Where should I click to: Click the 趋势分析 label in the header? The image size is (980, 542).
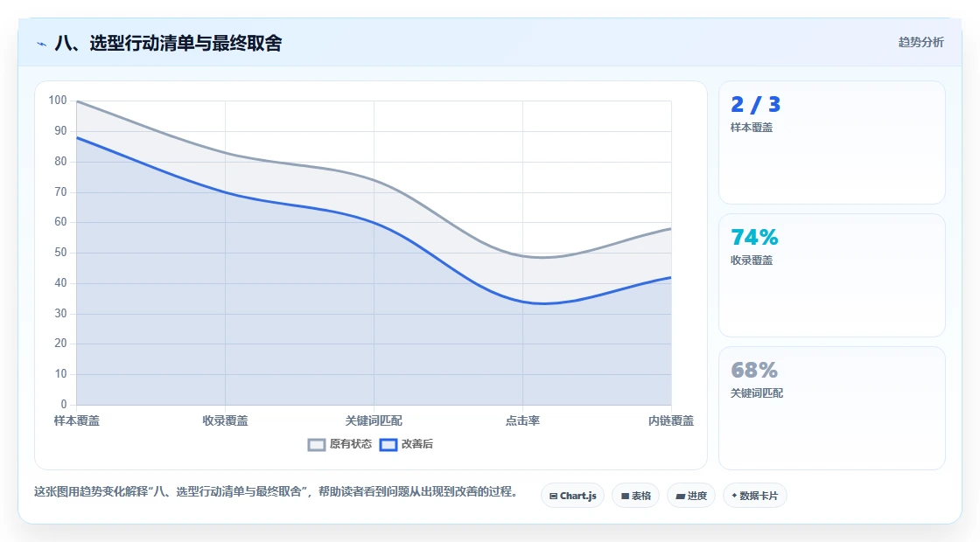(x=920, y=43)
